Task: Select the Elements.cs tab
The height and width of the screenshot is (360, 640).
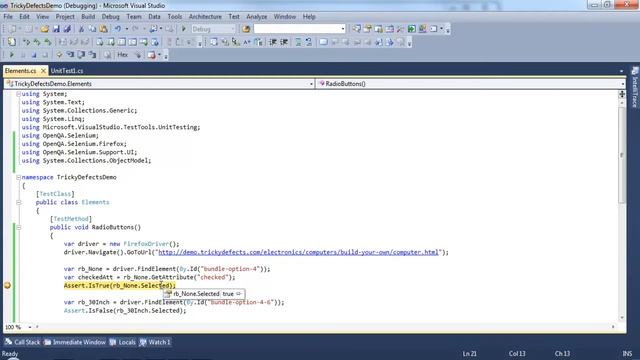Action: pyautogui.click(x=20, y=71)
